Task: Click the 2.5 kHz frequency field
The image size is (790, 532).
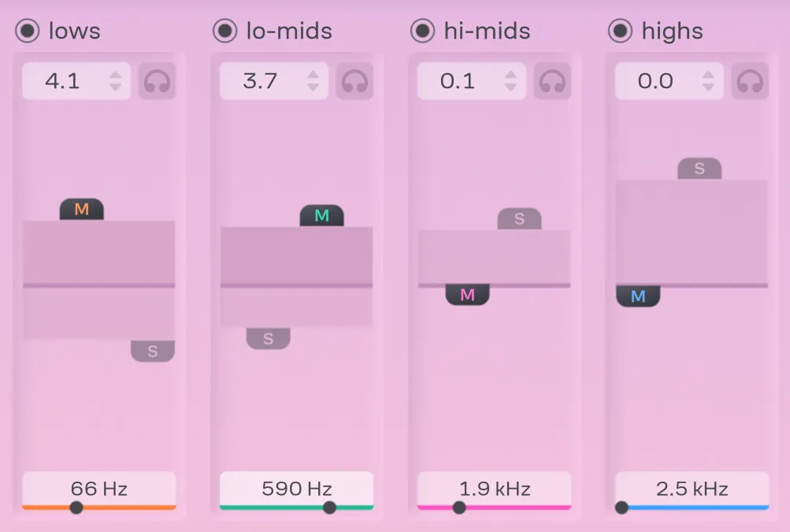Action: [x=692, y=488]
